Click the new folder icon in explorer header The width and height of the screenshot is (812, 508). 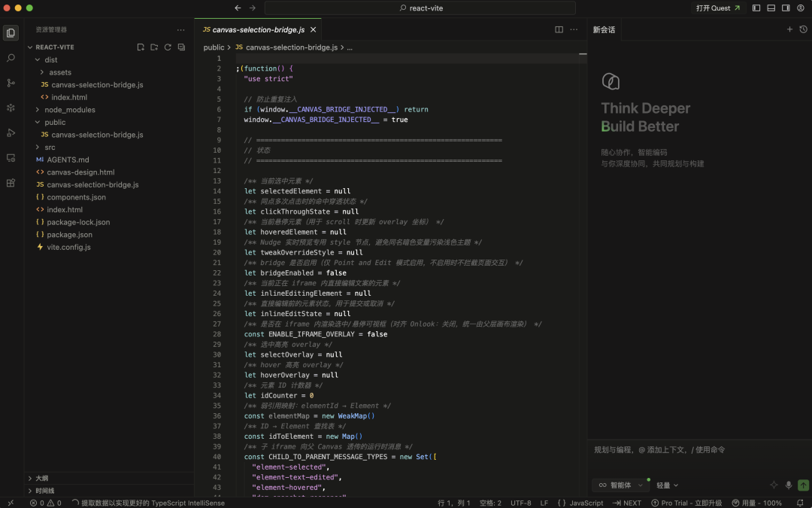tap(154, 47)
